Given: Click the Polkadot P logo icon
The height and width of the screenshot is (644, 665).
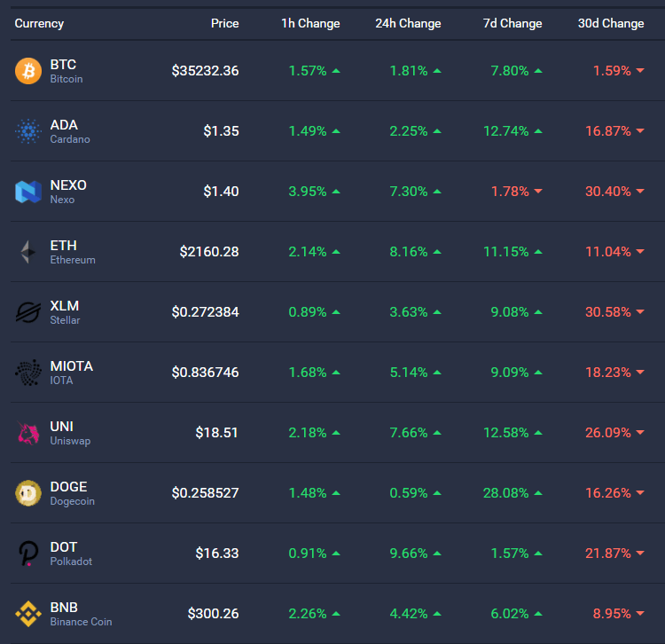Looking at the screenshot, I should point(28,554).
